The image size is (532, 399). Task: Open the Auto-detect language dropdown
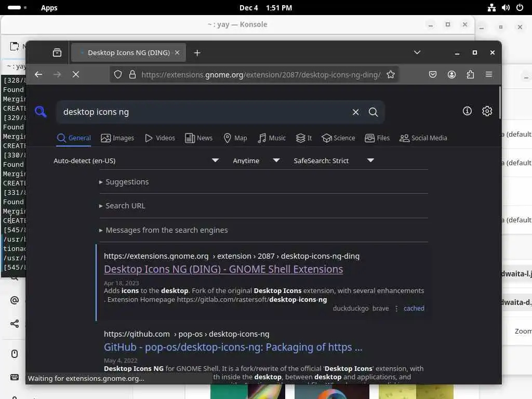click(x=136, y=161)
